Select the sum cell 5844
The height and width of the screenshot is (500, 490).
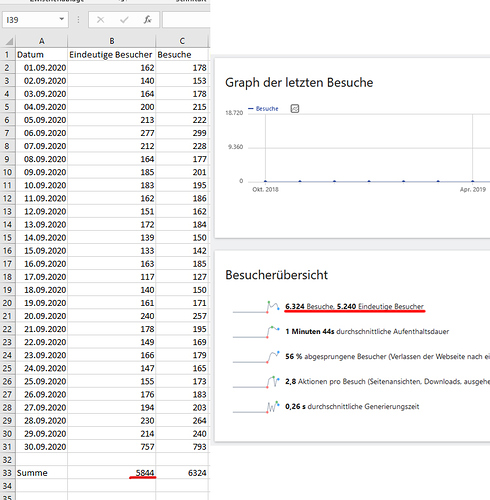tap(112, 473)
